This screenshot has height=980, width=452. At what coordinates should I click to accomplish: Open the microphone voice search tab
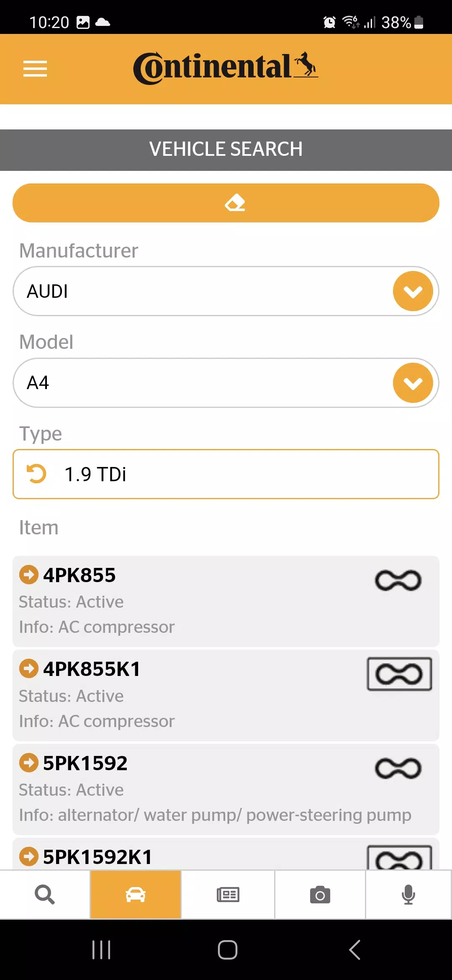point(408,895)
